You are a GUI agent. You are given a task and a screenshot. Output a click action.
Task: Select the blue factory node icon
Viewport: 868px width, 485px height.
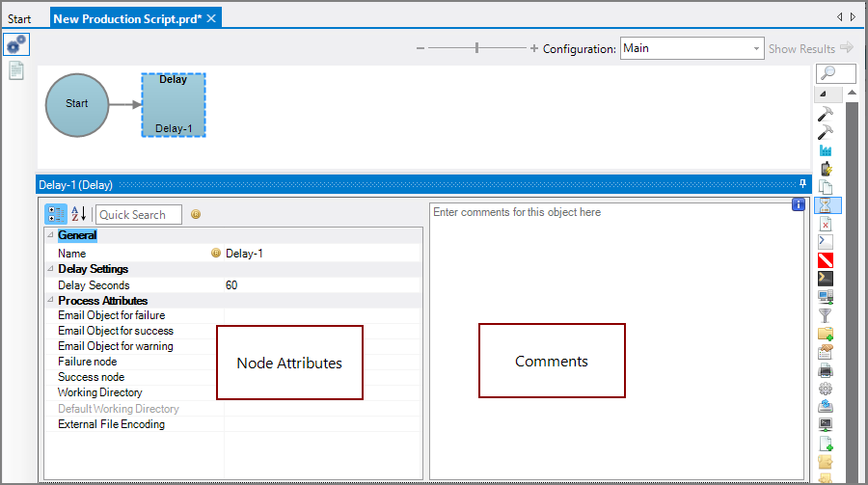(x=826, y=150)
